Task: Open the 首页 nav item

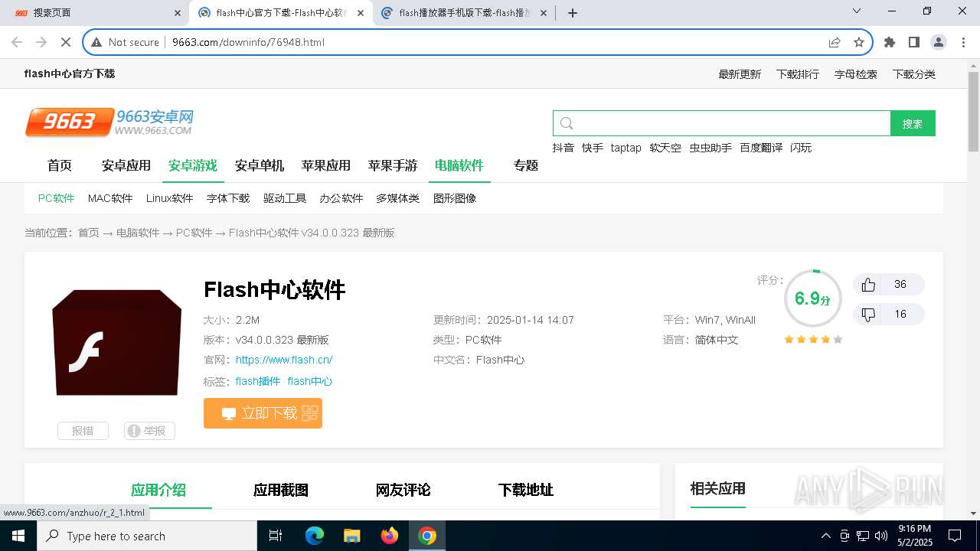Action: click(x=60, y=165)
